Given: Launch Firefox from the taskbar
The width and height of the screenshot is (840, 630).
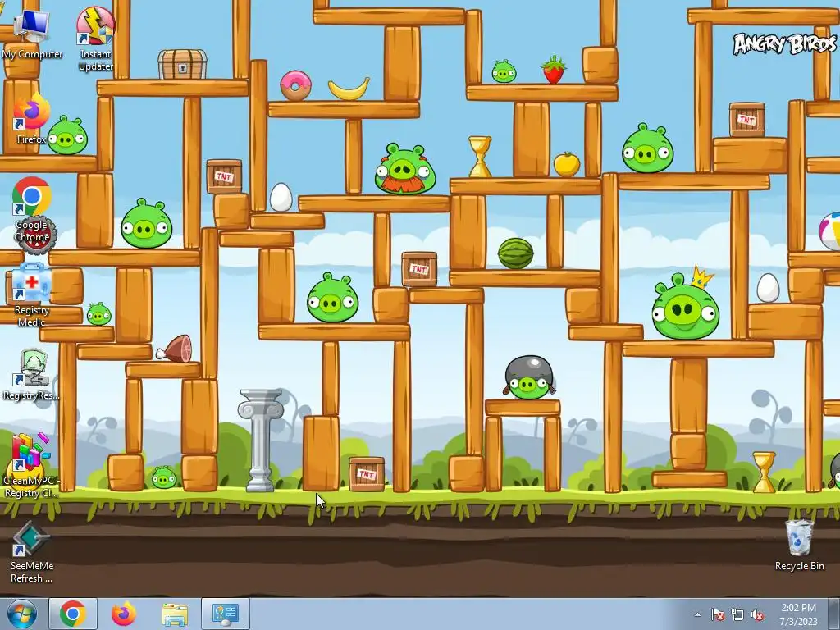Looking at the screenshot, I should [124, 614].
